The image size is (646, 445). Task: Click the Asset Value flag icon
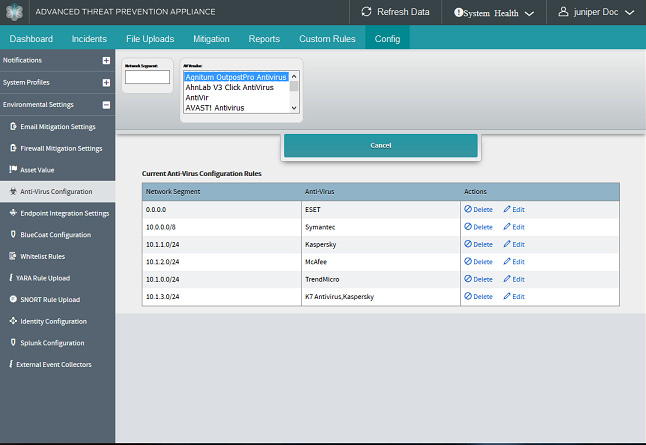13,169
